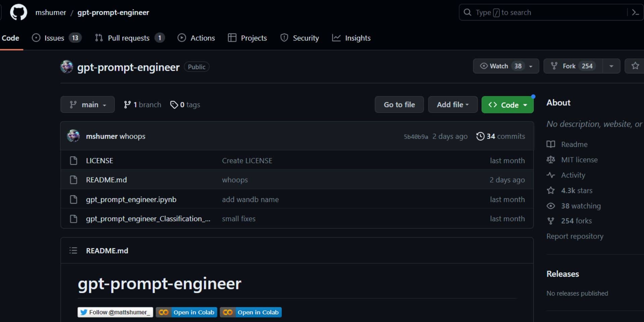Click the avatar beside the gpt-prompt-engineer repo title
The height and width of the screenshot is (322, 644).
(67, 67)
